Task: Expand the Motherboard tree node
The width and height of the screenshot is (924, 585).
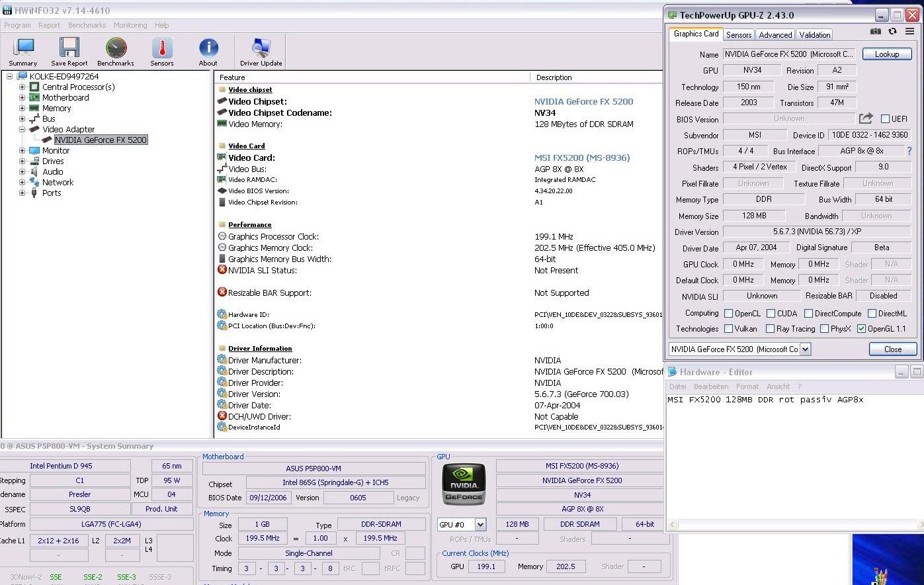Action: click(x=22, y=97)
